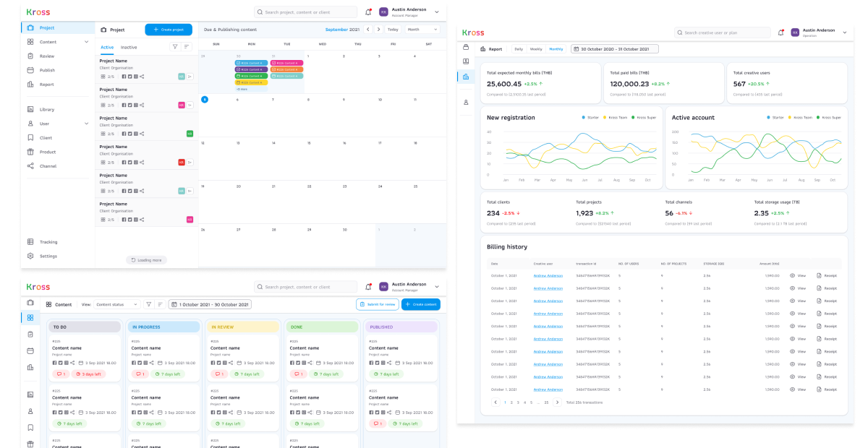Go to next month in Project calendar
This screenshot has height=448, width=868.
(379, 30)
